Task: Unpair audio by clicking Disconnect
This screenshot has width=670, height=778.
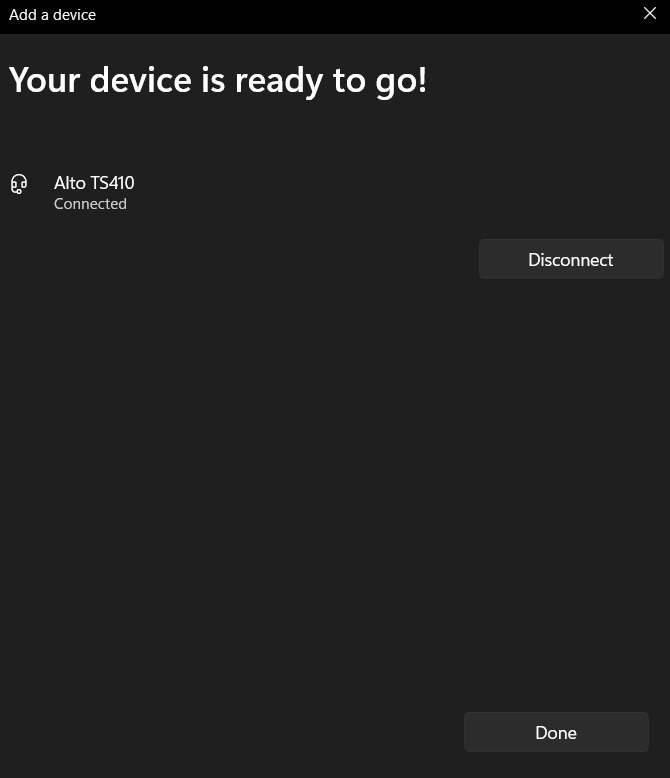Action: coord(571,259)
